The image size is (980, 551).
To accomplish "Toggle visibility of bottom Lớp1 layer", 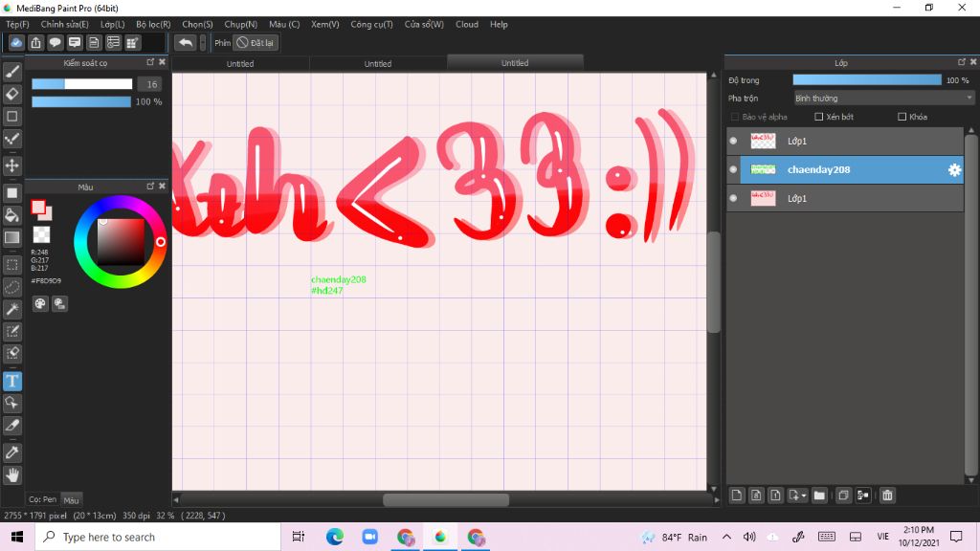I will (x=733, y=198).
